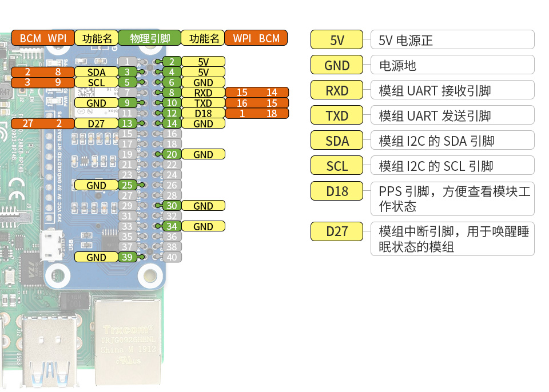Select the RXD UART receive label
Image resolution: width=549 pixels, height=392 pixels.
click(336, 90)
